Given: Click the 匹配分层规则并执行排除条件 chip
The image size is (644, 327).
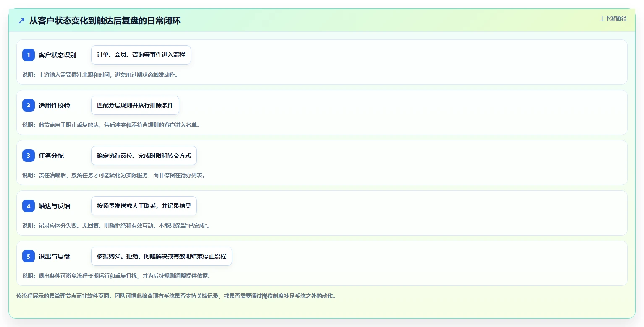Looking at the screenshot, I should pos(135,105).
